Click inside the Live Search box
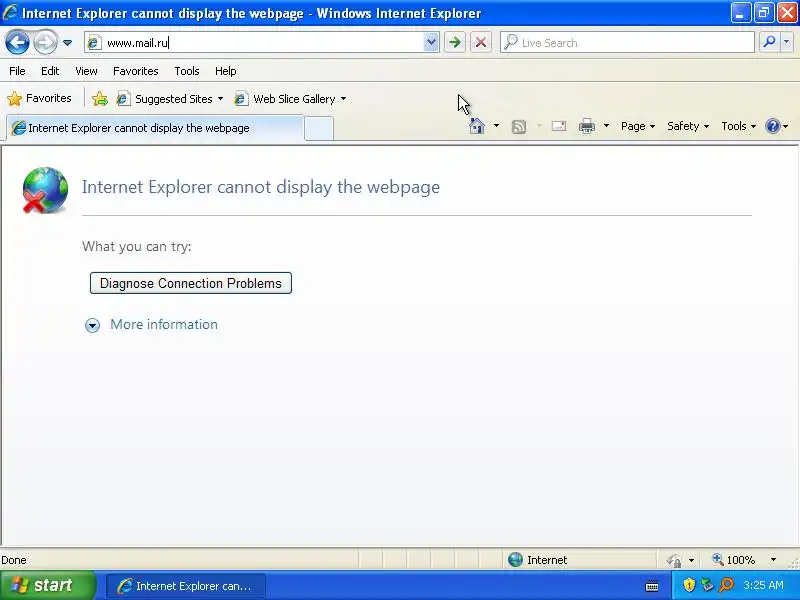 627,43
